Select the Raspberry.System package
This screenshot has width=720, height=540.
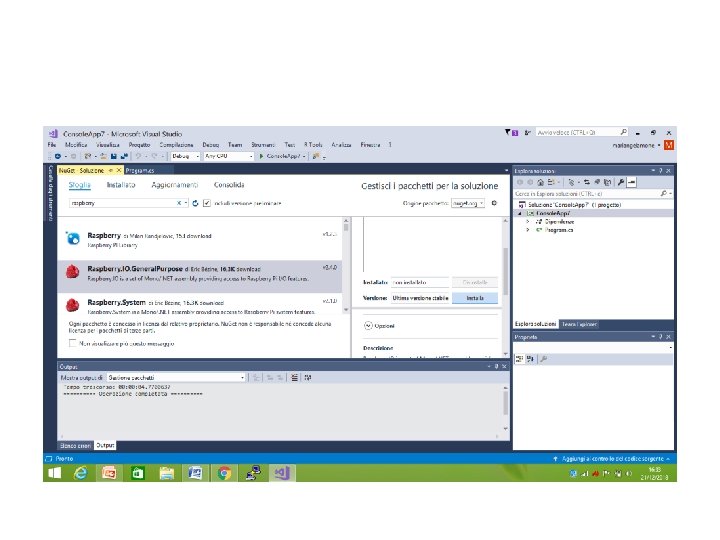[x=199, y=304]
